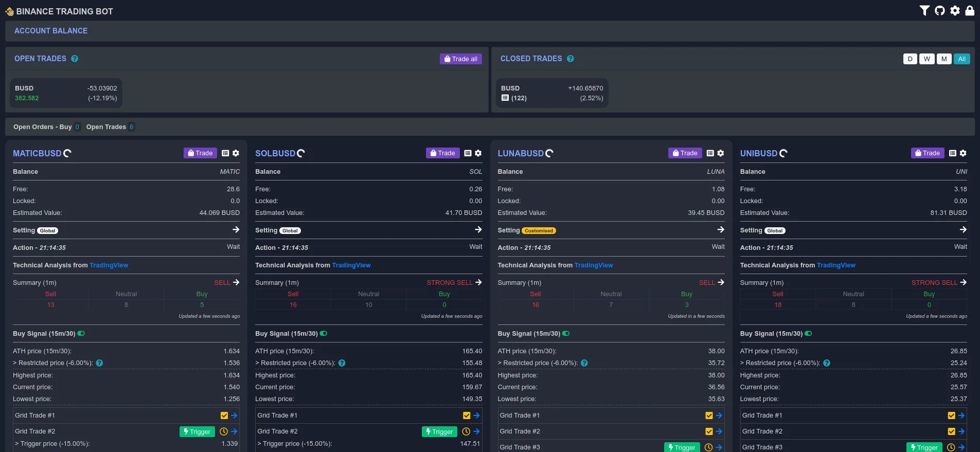Toggle SOLBUSD Buy Signal switch
The image size is (980, 452).
324,334
